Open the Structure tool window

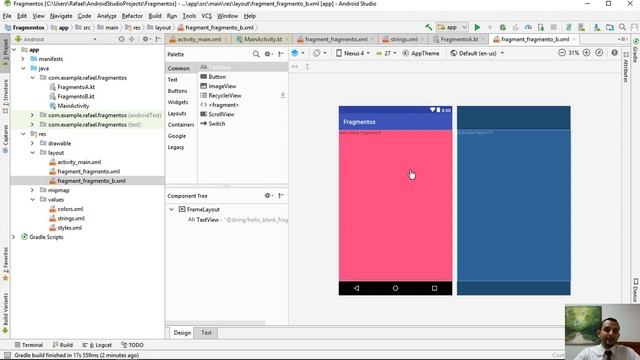click(x=5, y=96)
